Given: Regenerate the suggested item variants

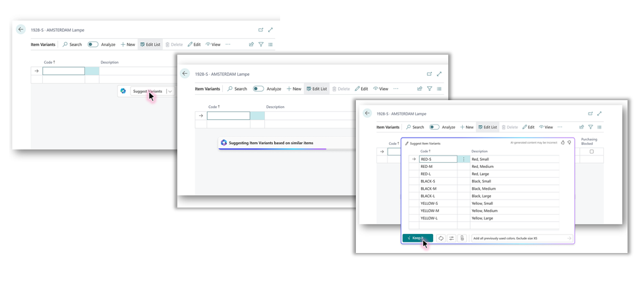Looking at the screenshot, I should pyautogui.click(x=441, y=238).
